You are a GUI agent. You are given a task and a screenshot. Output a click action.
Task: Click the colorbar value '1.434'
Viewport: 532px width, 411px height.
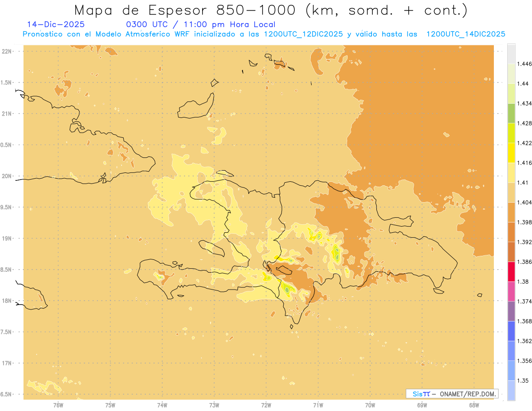pyautogui.click(x=525, y=103)
